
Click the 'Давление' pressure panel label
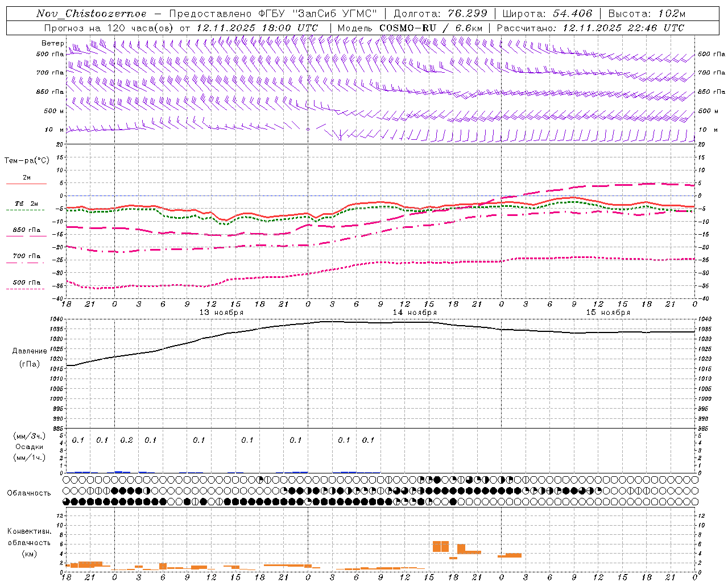(x=30, y=351)
